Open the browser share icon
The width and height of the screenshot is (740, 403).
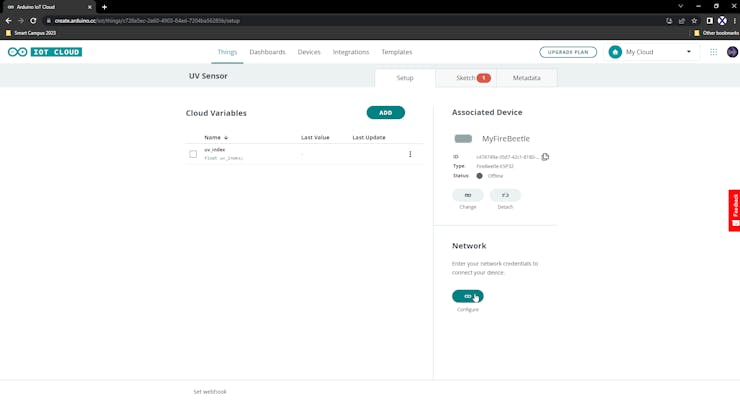[681, 21]
